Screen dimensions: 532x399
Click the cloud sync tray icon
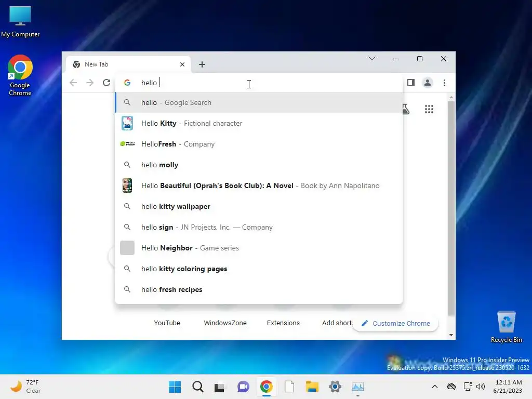451,387
